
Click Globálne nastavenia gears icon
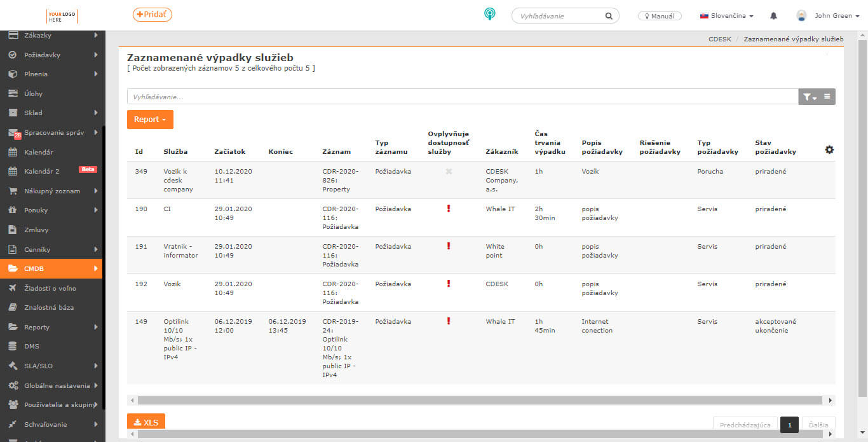point(13,385)
